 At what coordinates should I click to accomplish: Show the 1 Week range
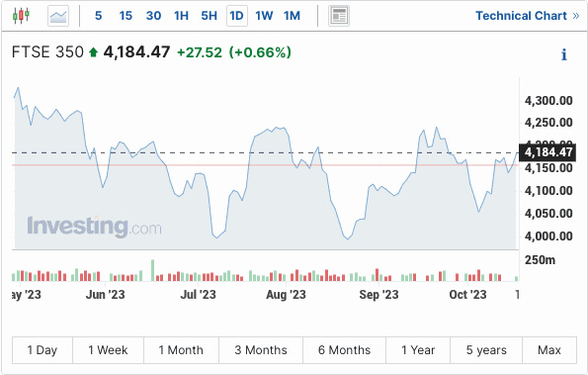coord(108,350)
